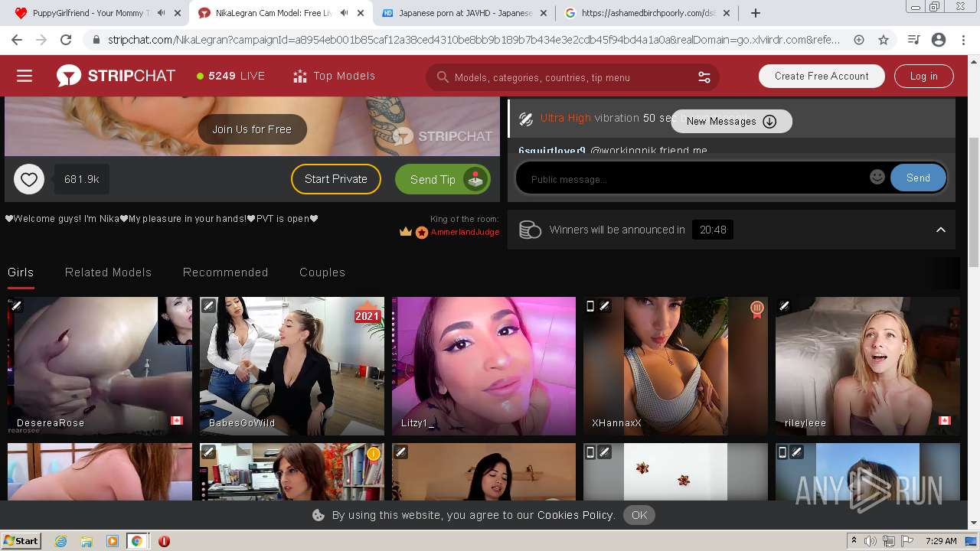Viewport: 980px width, 551px height.
Task: Click the crown icon beside King of the room
Action: (x=406, y=232)
